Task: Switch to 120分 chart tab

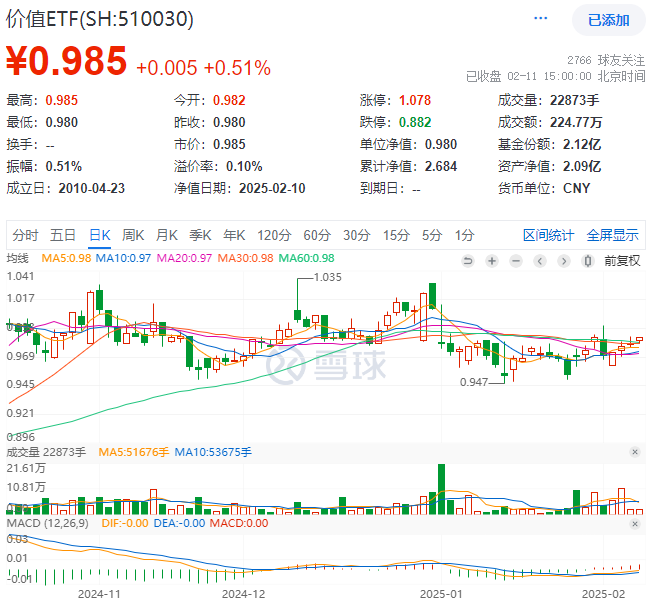Action: pos(274,235)
